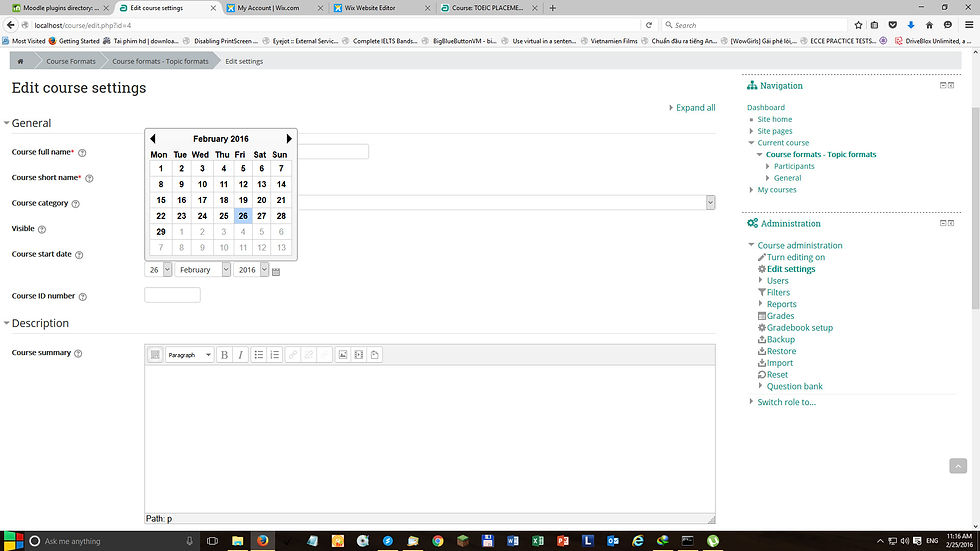Click Expand all link
The width and height of the screenshot is (980, 551).
[x=695, y=107]
